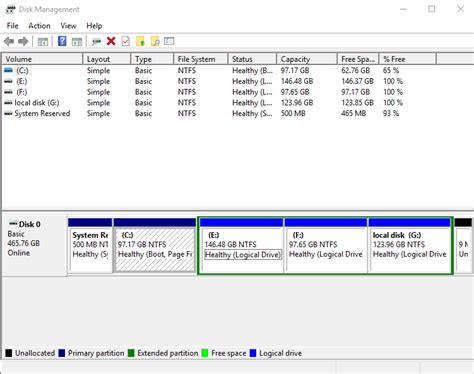Open the Help menu
The height and width of the screenshot is (374, 474).
coord(94,26)
